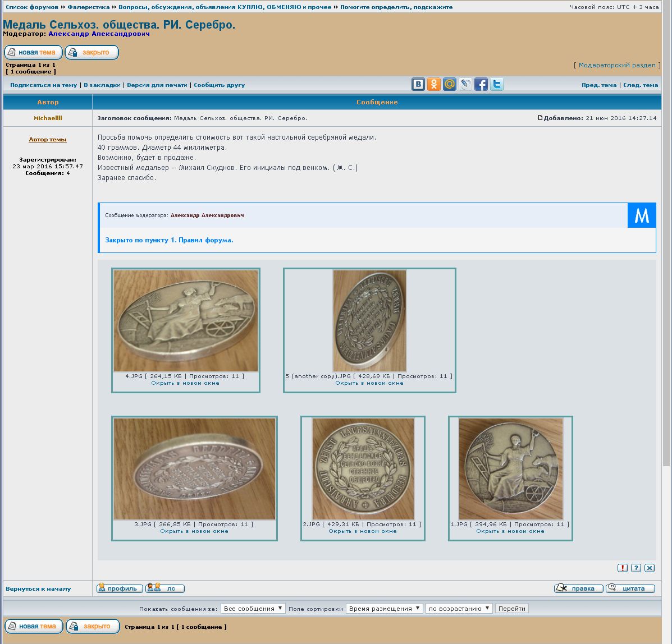Click the 'цитата' quote button

pyautogui.click(x=630, y=588)
